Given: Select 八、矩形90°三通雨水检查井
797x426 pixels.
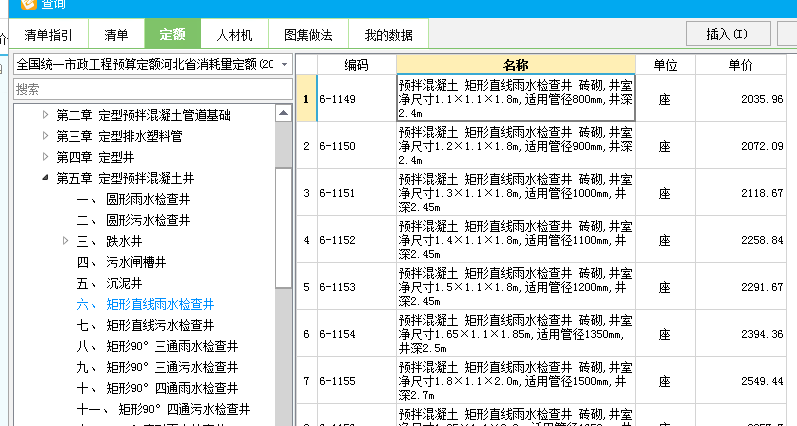Looking at the screenshot, I should (x=157, y=346).
